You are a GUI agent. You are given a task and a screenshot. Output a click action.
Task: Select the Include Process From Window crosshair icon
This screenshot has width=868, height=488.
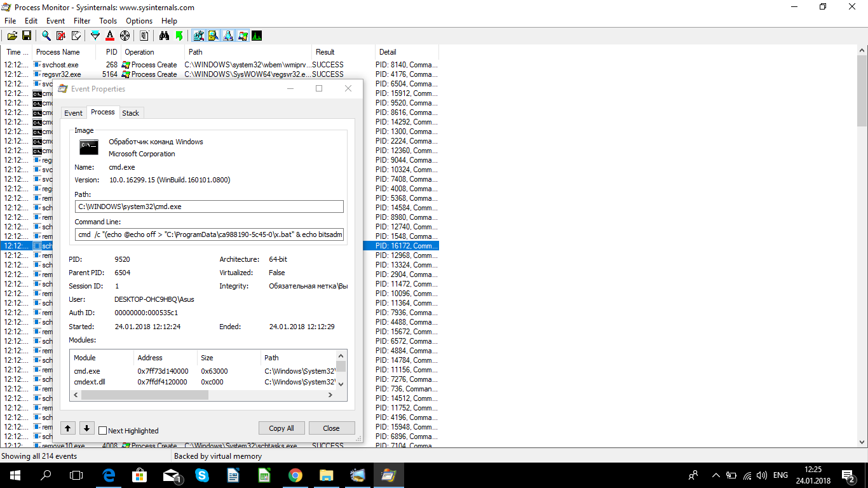pyautogui.click(x=125, y=36)
